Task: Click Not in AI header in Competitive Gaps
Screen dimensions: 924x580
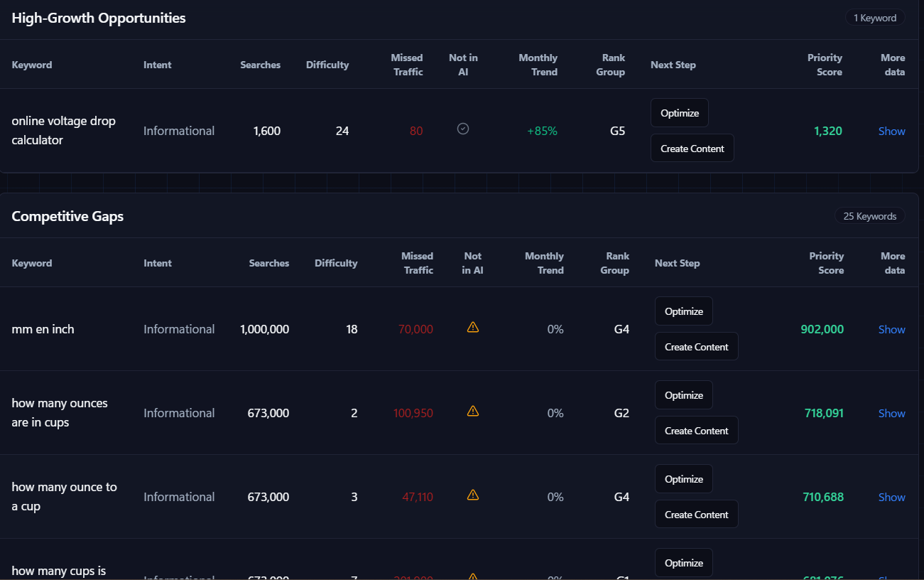Action: coord(472,263)
